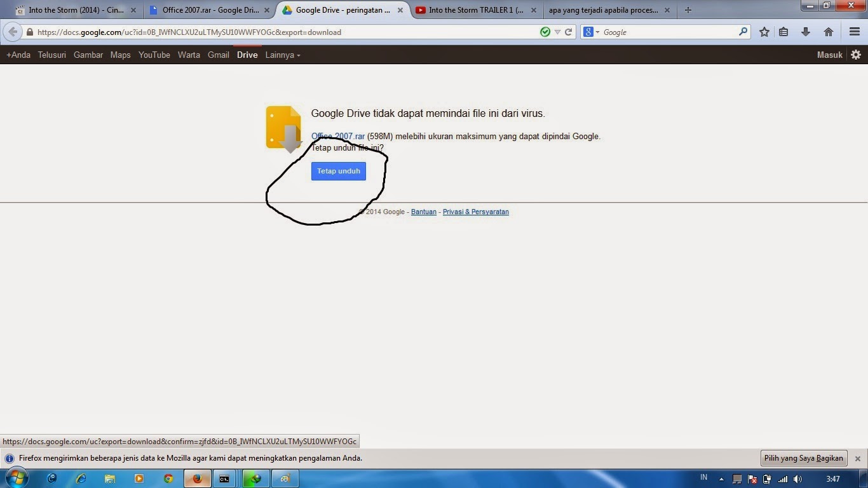Open the Firefox hamburger menu
Screen dimensions: 868x488
tap(855, 32)
